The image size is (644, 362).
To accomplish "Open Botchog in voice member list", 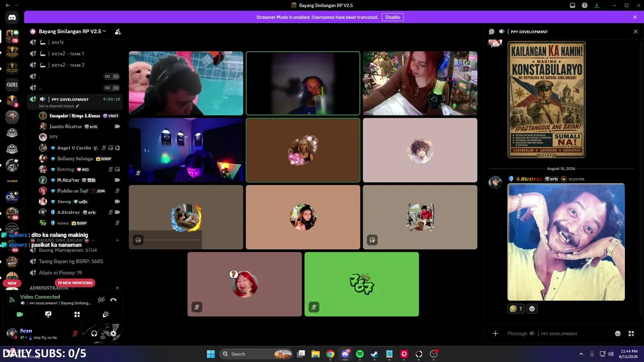I will [x=80, y=169].
